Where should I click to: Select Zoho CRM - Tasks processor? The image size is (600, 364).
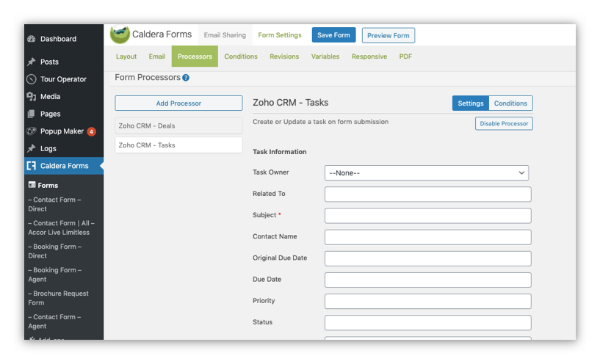click(x=178, y=145)
